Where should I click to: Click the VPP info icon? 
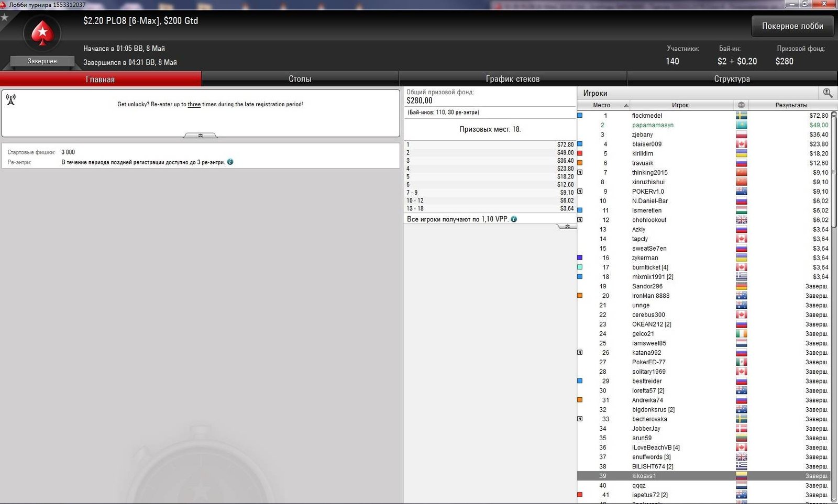pos(514,219)
